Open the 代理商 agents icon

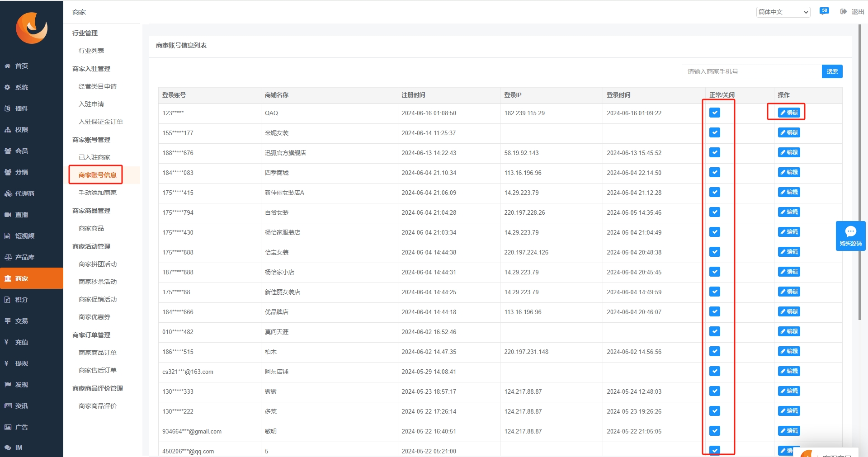point(8,193)
